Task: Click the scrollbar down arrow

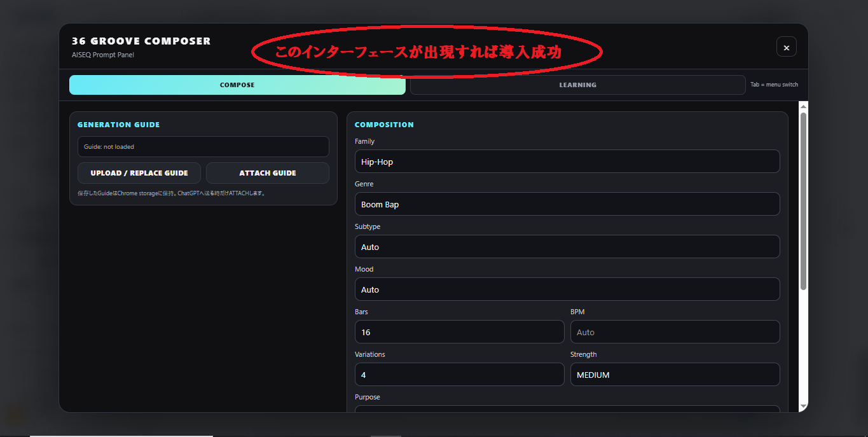Action: [x=803, y=406]
